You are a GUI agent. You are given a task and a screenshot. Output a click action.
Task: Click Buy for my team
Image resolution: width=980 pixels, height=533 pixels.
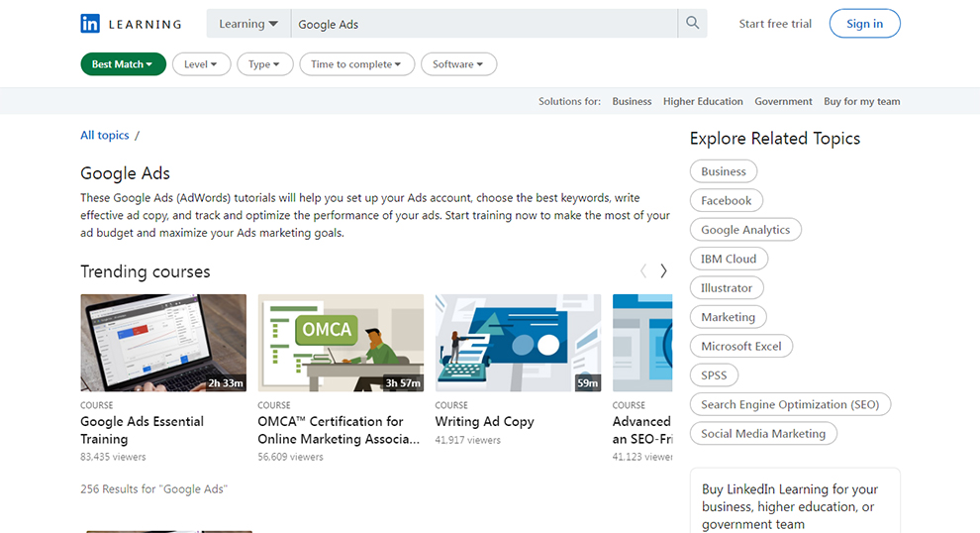coord(862,101)
